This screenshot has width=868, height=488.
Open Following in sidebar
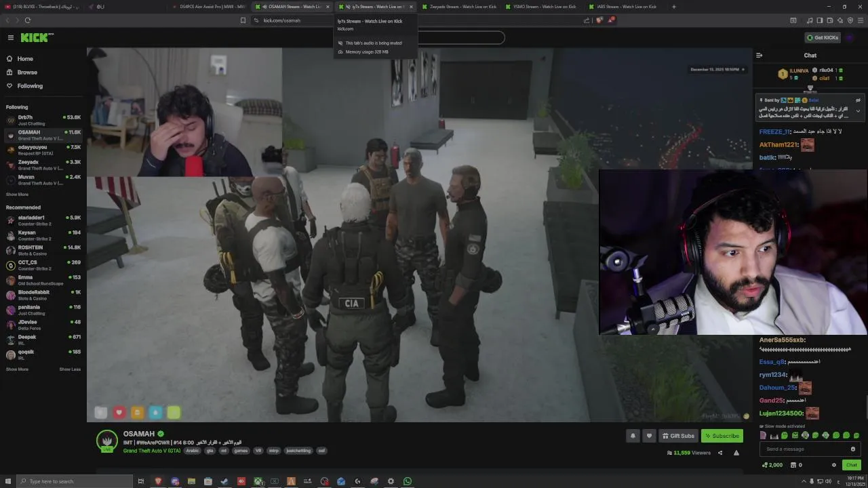coord(30,86)
